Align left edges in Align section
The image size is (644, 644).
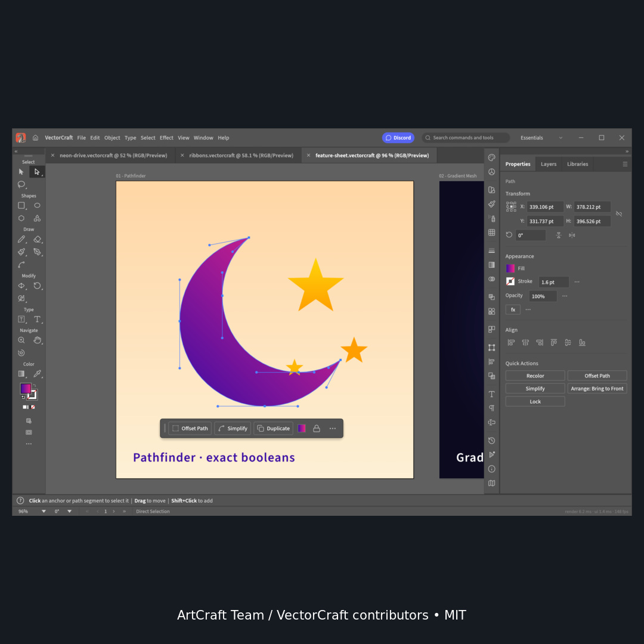(x=511, y=342)
